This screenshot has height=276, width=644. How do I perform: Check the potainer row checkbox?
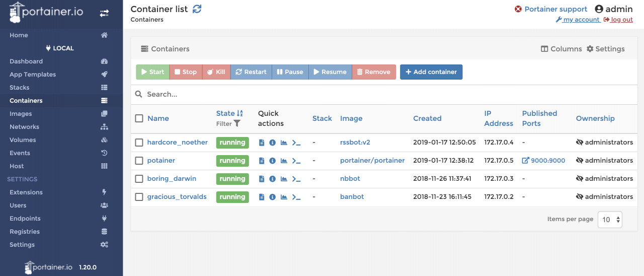click(x=139, y=161)
